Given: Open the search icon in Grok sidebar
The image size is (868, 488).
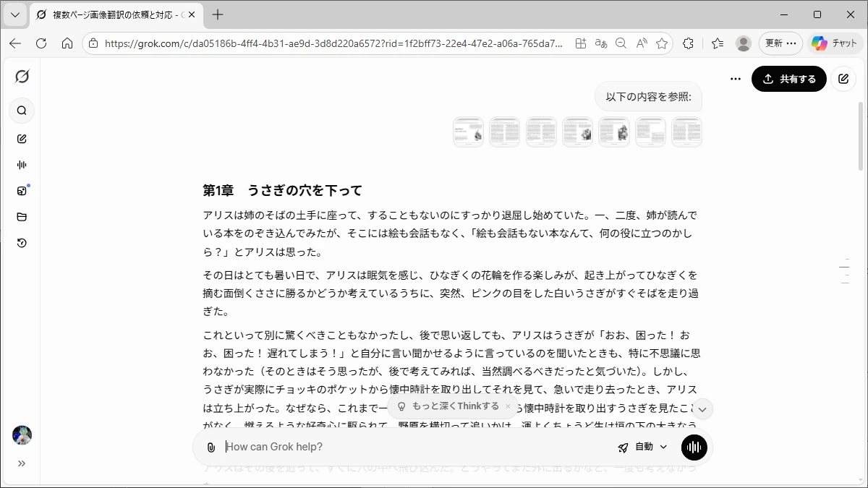Looking at the screenshot, I should (x=22, y=111).
